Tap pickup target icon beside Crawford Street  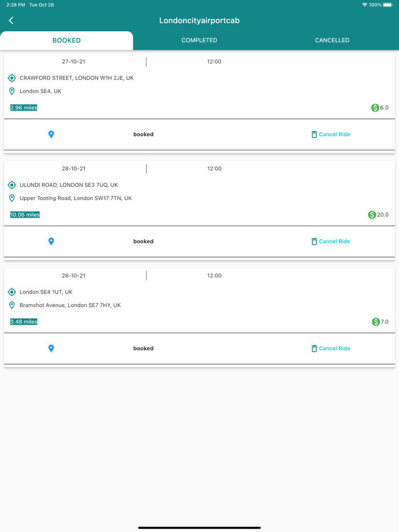[x=12, y=78]
